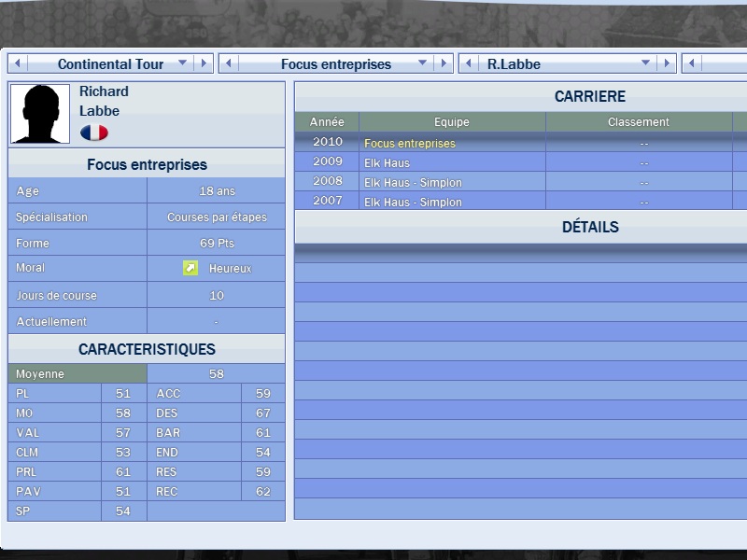The height and width of the screenshot is (560, 747).
Task: Open the Focus entreprises team dropdown
Action: tap(423, 63)
